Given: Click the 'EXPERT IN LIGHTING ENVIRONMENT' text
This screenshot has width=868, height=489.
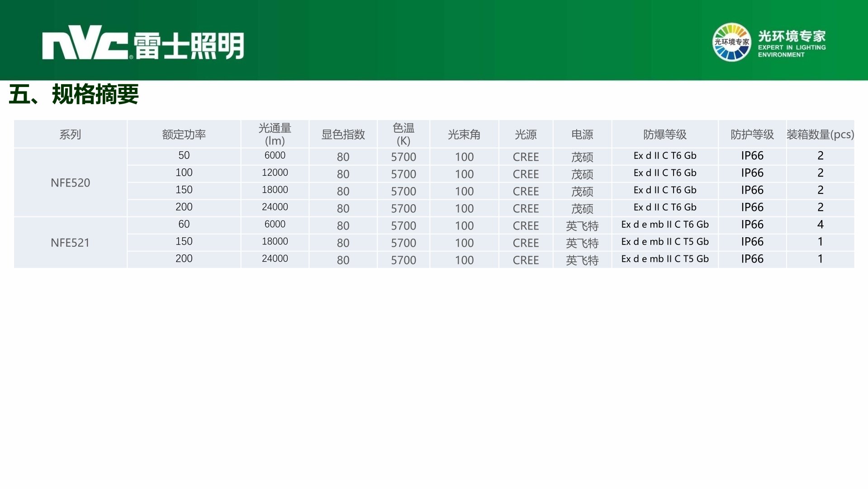Looking at the screenshot, I should [x=792, y=51].
